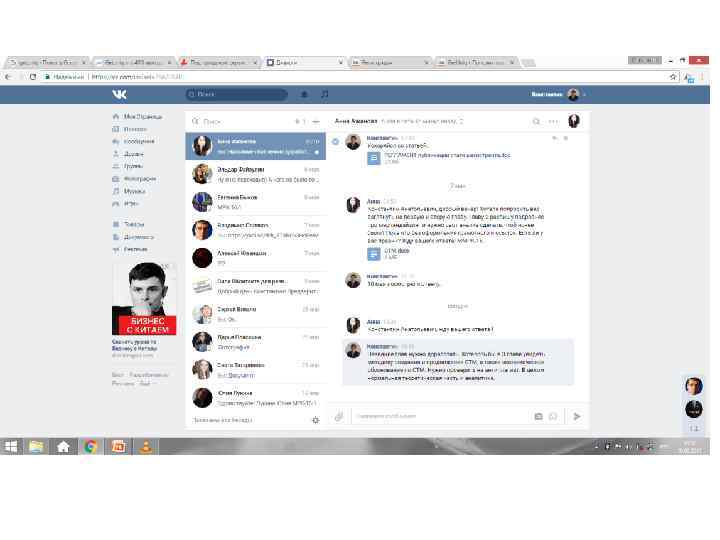Open Chrome from the taskbar
Viewport: 720px width, 540px height.
point(90,446)
